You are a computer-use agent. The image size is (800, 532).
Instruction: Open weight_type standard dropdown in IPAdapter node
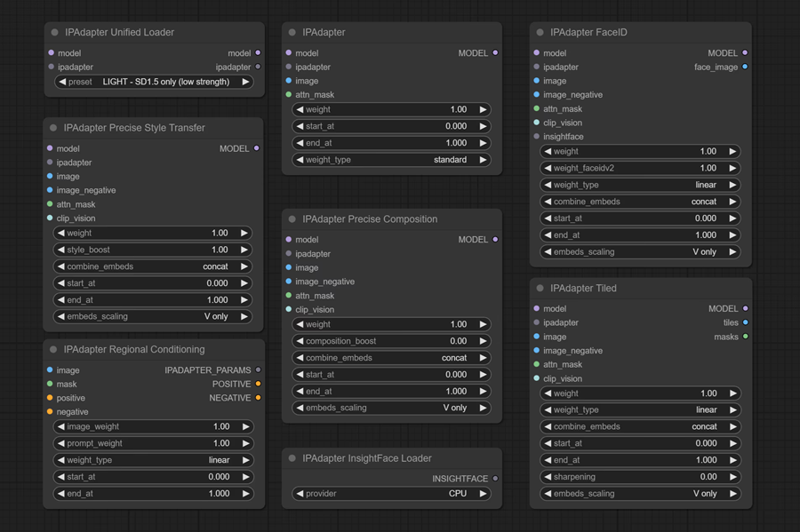click(391, 160)
